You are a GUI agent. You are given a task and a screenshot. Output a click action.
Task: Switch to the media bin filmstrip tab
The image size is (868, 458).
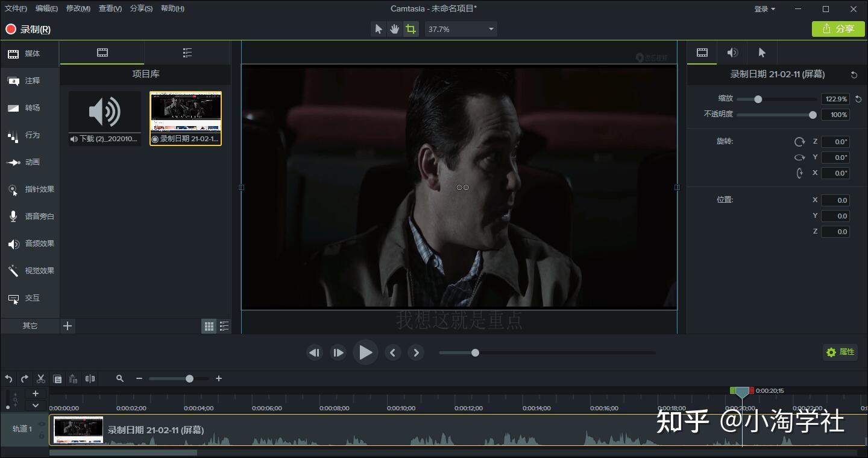tap(102, 53)
